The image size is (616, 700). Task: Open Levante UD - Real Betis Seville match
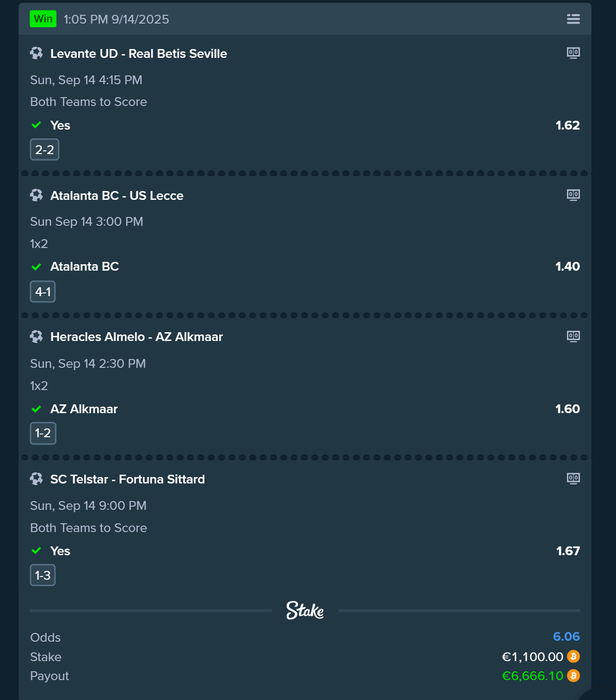(x=138, y=54)
